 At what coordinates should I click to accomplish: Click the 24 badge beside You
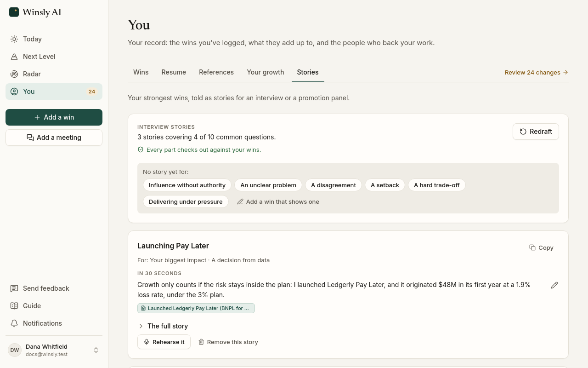coord(92,92)
